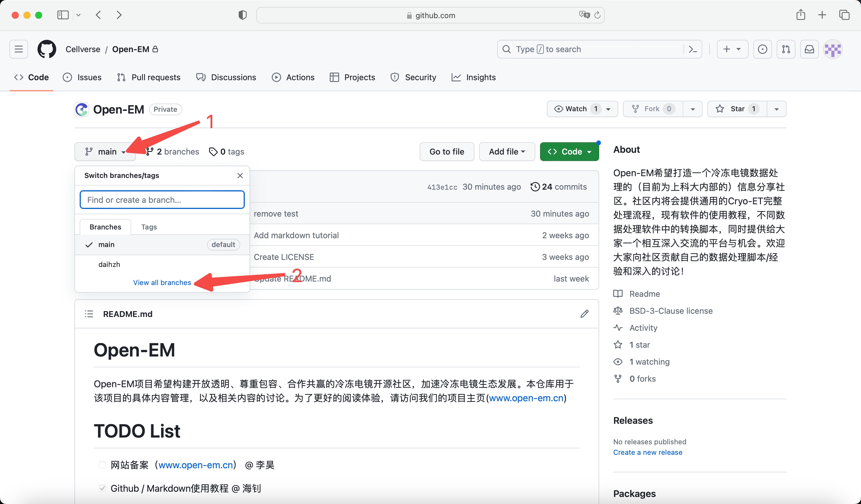
Task: Open the command palette icon in search bar
Action: (x=693, y=49)
